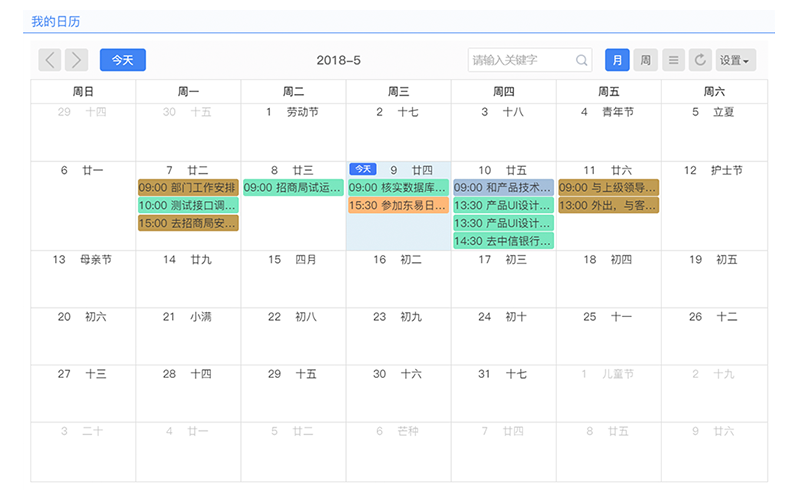Go to previous month with left arrow
This screenshot has height=500, width=800.
(x=50, y=60)
